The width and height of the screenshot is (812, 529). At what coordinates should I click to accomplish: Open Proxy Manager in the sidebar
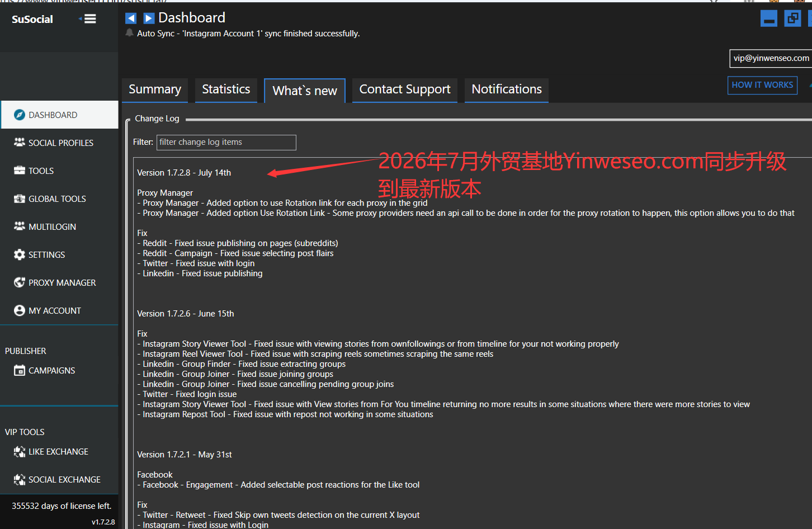click(x=59, y=282)
